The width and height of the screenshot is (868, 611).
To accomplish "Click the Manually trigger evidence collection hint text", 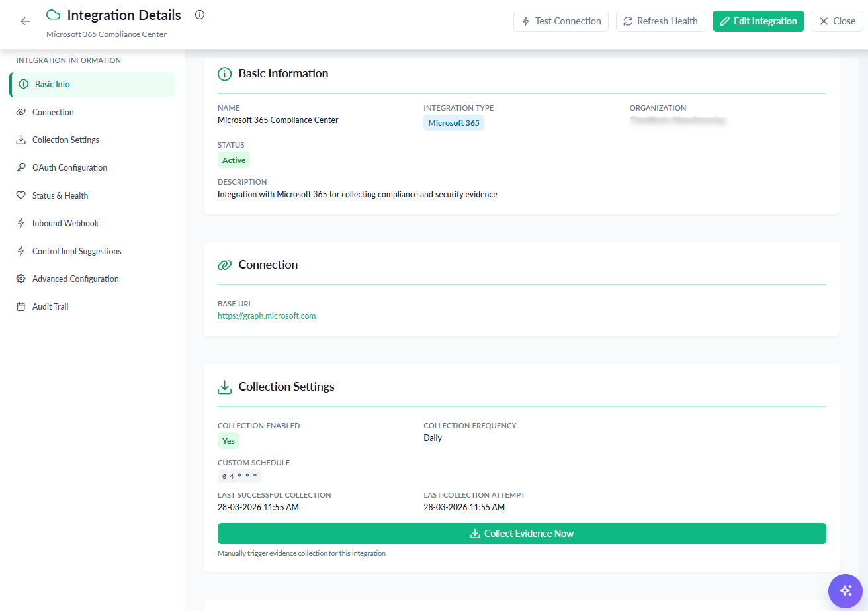I will 302,553.
